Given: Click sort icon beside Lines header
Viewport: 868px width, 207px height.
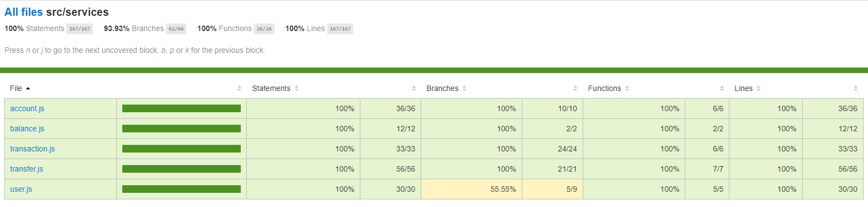Looking at the screenshot, I should (x=759, y=88).
